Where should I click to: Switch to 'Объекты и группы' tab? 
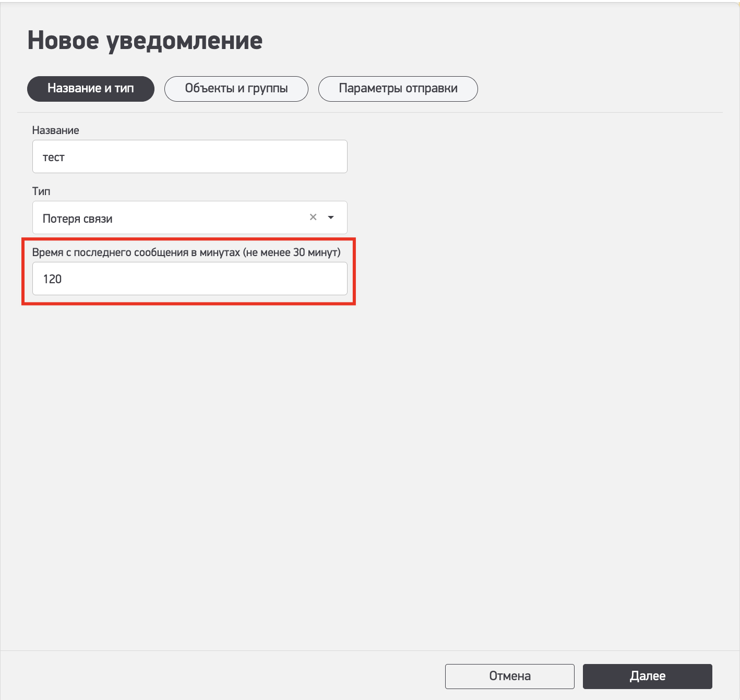point(236,89)
